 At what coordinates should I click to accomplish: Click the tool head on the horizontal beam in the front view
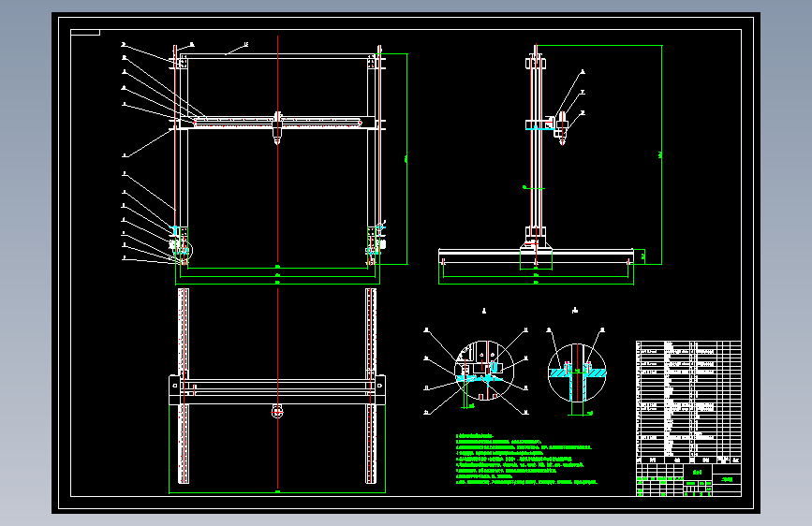pos(277,127)
